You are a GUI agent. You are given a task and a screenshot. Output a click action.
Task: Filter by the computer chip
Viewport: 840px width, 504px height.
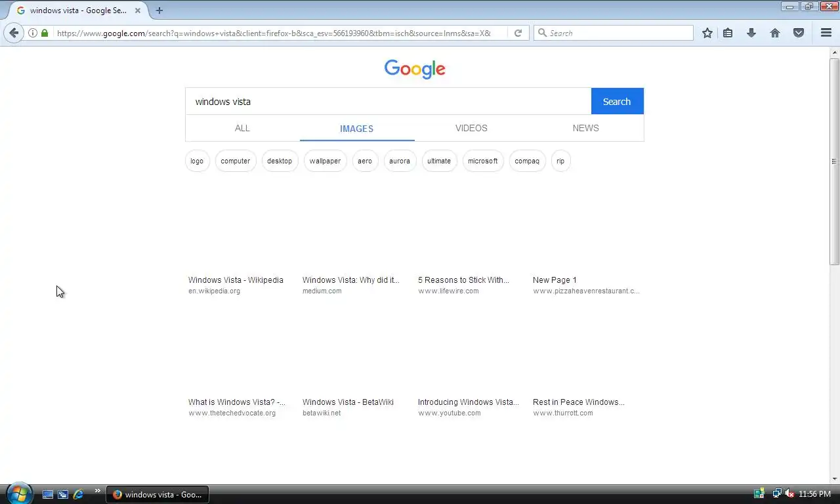click(236, 161)
